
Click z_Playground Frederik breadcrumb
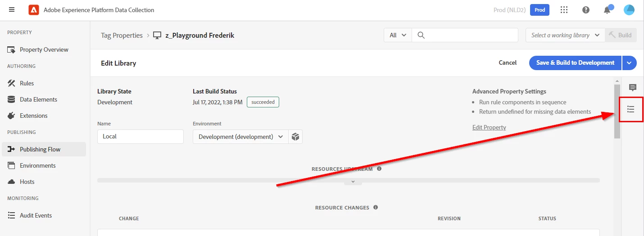click(x=200, y=35)
